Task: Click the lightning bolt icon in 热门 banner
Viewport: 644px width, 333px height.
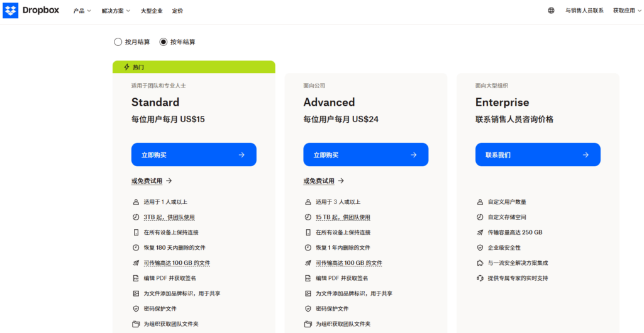Action: (126, 67)
